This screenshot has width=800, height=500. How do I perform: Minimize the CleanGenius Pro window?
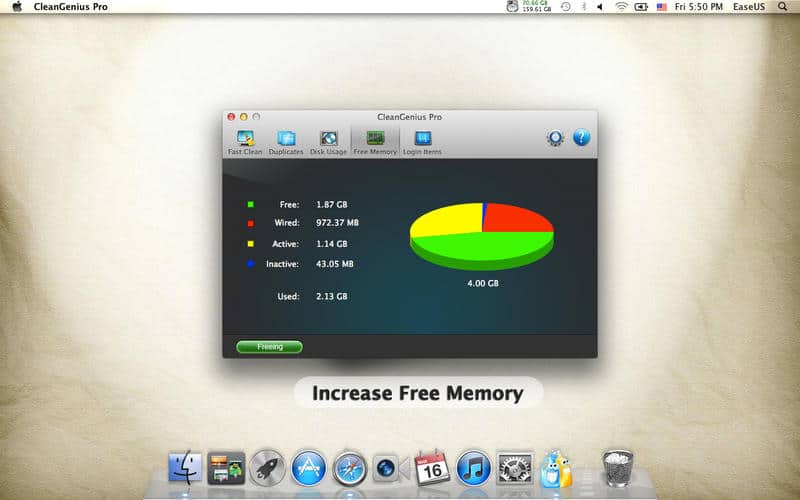[x=244, y=117]
